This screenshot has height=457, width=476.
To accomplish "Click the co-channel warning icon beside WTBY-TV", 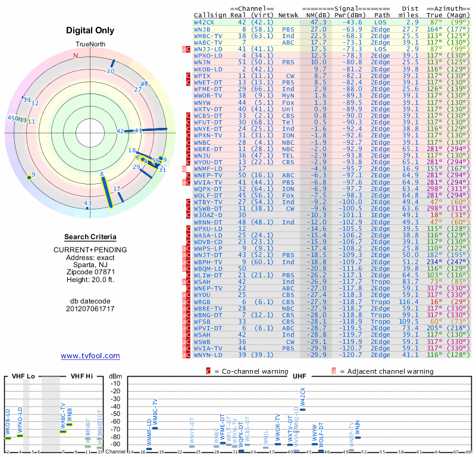I will pos(189,202).
